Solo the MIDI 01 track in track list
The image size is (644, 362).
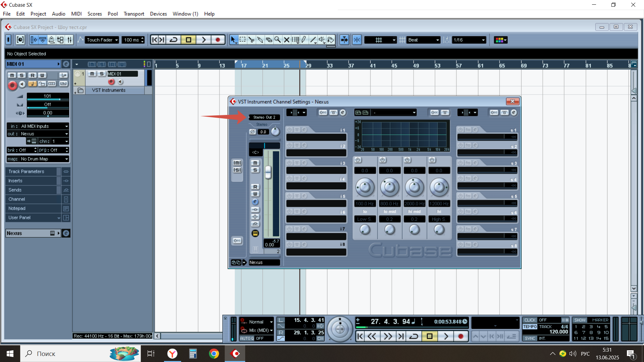(x=102, y=74)
